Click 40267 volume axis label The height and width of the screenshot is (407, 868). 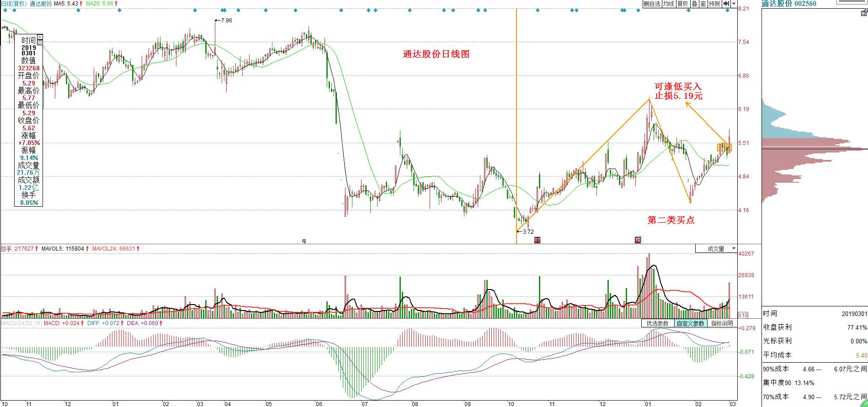746,254
